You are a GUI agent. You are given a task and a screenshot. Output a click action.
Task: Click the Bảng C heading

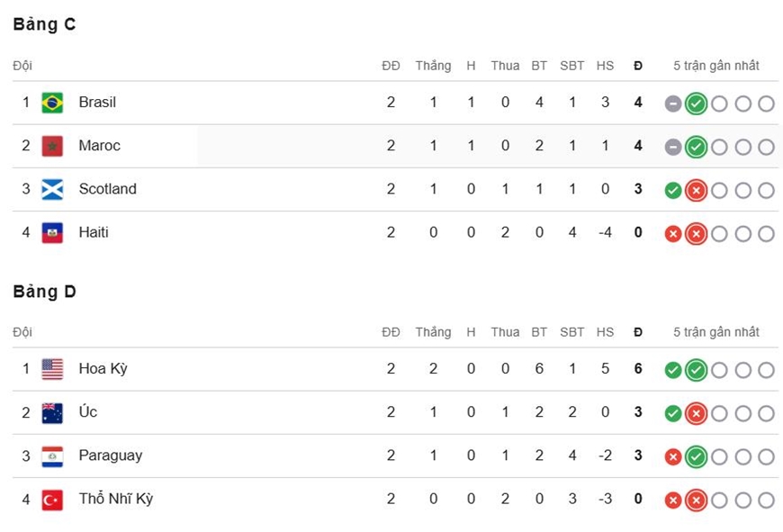tap(44, 24)
